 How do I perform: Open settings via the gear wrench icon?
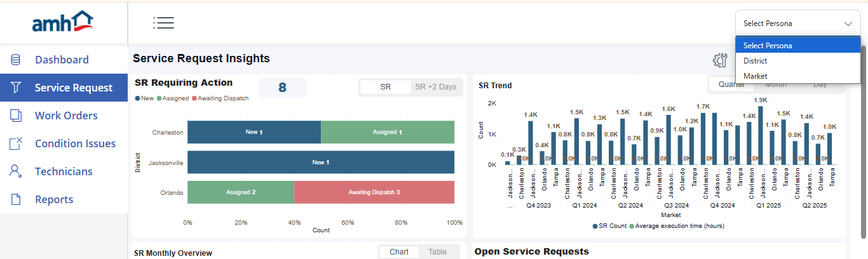pos(719,60)
